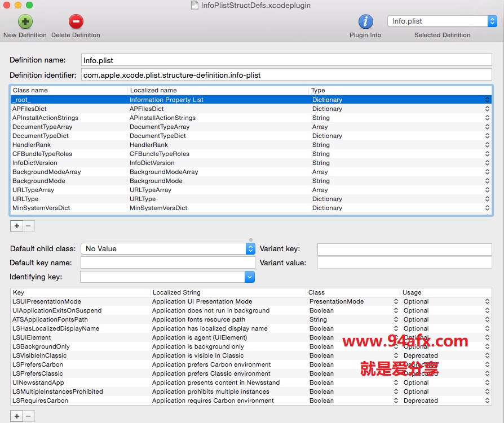This screenshot has width=504, height=423.
Task: Add a class with the plus button under the class table
Action: click(x=16, y=226)
